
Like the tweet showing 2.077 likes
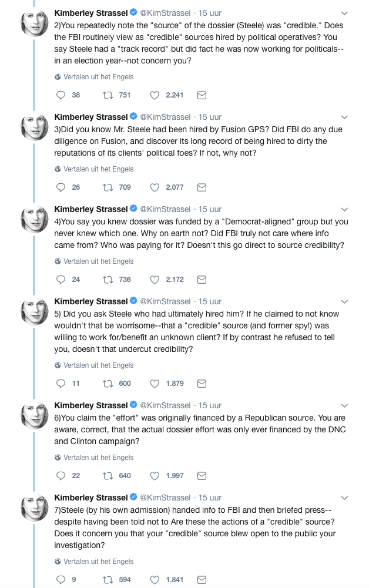(x=155, y=187)
